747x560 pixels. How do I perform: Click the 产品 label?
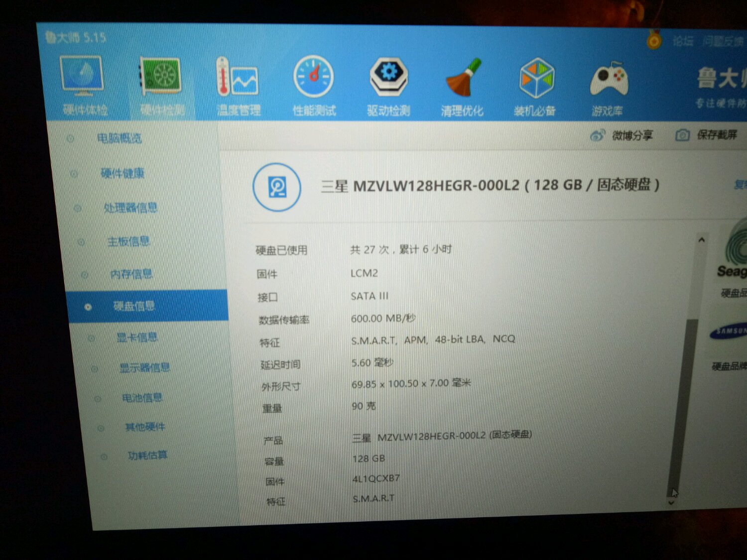tap(273, 441)
